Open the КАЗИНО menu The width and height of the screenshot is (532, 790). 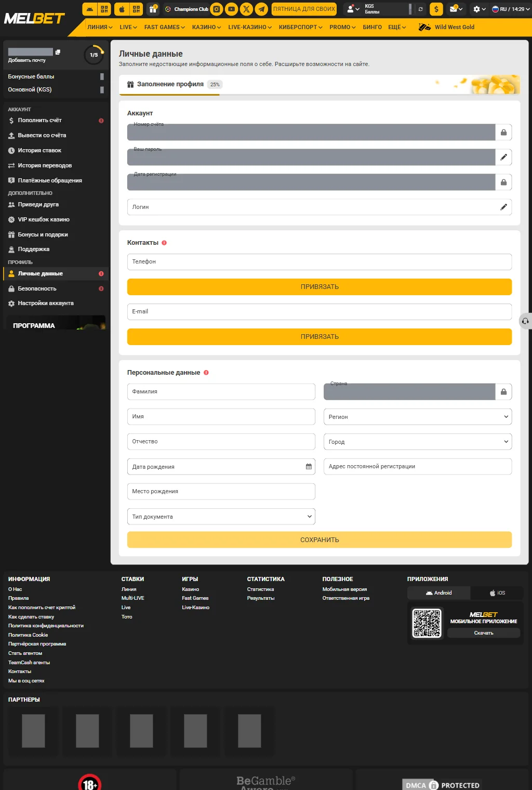(x=206, y=27)
